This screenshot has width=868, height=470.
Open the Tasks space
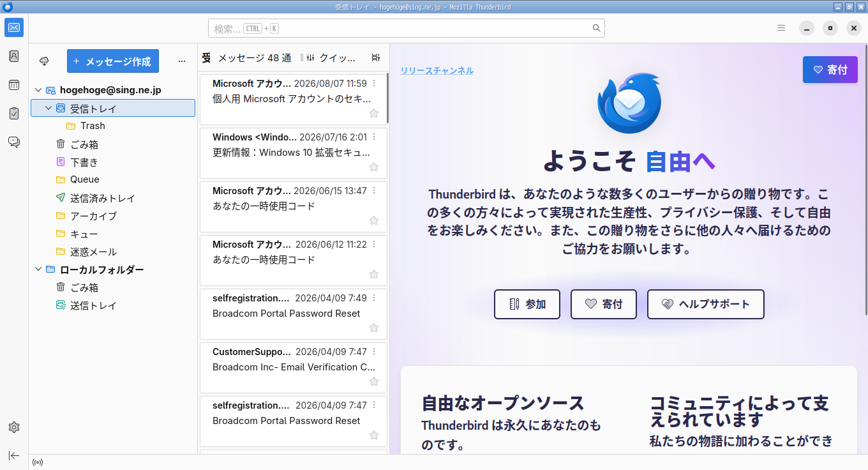[14, 114]
